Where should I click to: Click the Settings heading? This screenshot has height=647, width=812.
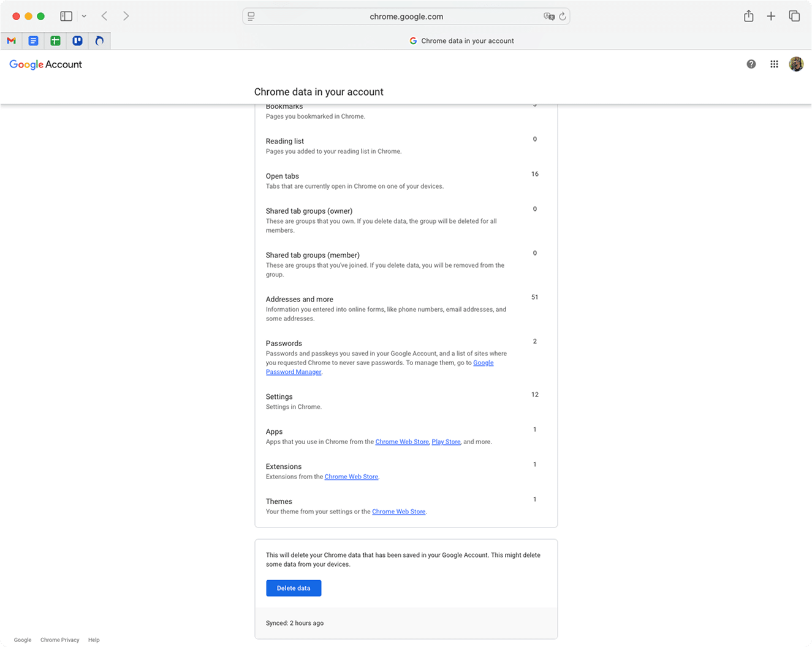[x=279, y=397]
